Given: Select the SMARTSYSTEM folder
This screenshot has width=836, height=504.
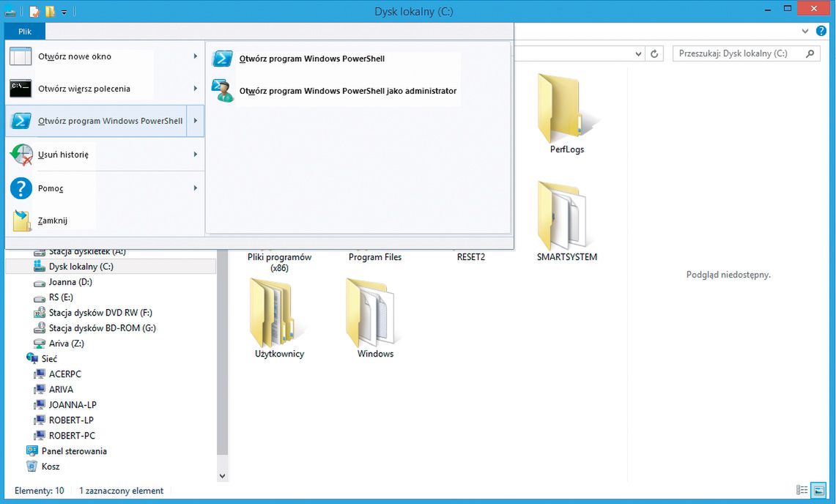Looking at the screenshot, I should click(567, 221).
